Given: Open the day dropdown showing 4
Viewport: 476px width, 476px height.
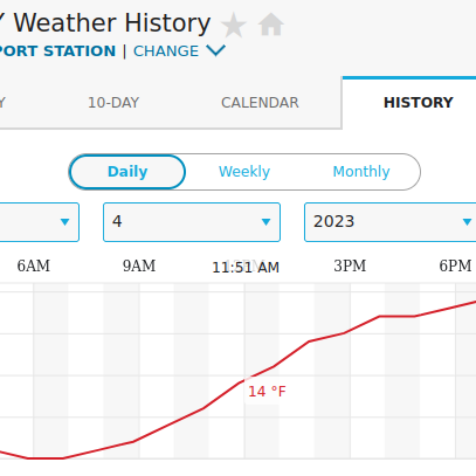Looking at the screenshot, I should tap(192, 222).
